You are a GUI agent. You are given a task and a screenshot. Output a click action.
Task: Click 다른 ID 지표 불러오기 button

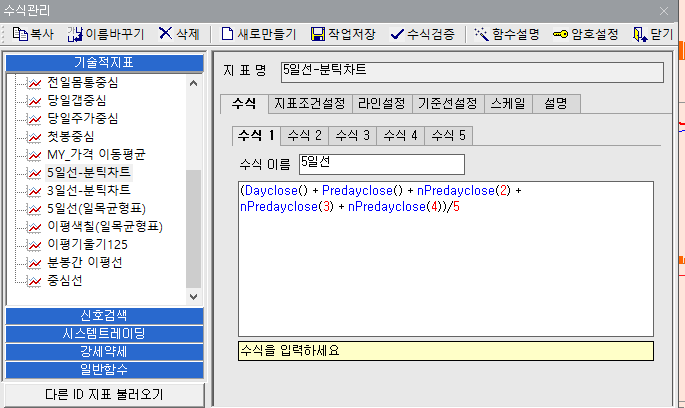(x=104, y=393)
